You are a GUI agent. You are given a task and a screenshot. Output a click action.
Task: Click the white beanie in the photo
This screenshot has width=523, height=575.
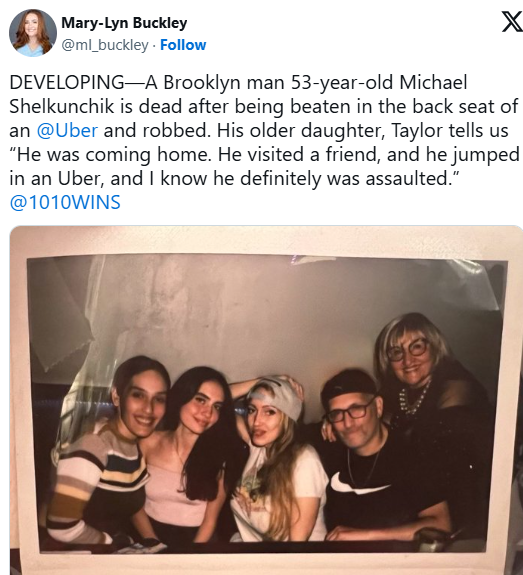pos(275,396)
